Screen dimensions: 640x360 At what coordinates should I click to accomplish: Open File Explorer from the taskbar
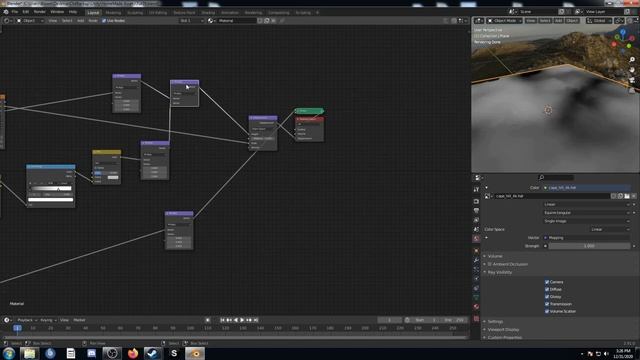point(29,353)
